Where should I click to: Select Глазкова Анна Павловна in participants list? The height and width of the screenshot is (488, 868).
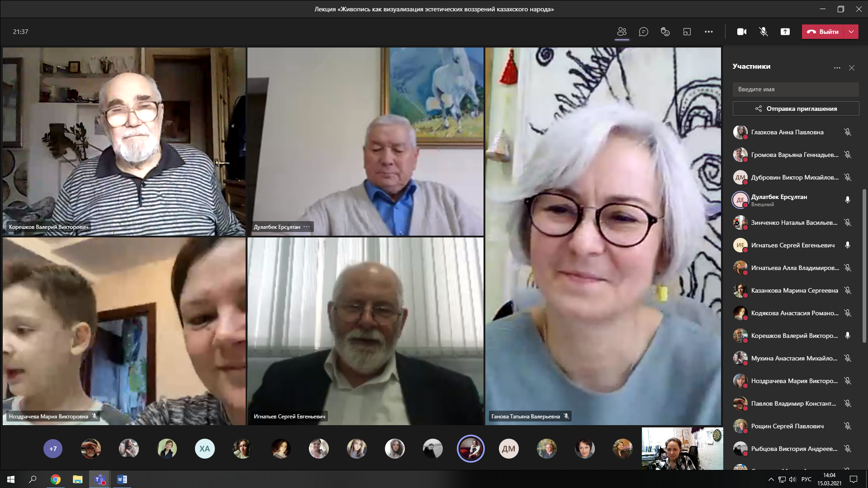pos(787,132)
